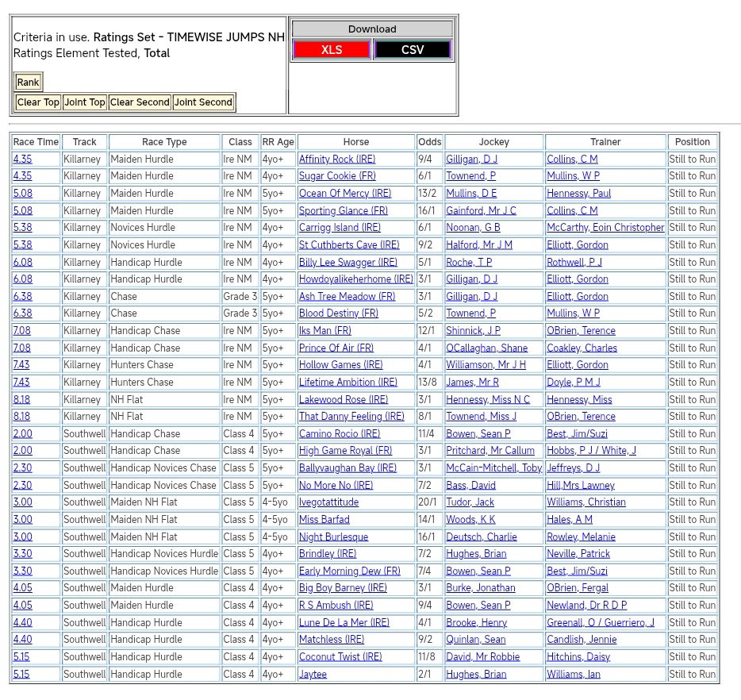The width and height of the screenshot is (741, 700).
Task: Open horse Billy Lee Swagger (IRE)
Action: (347, 263)
